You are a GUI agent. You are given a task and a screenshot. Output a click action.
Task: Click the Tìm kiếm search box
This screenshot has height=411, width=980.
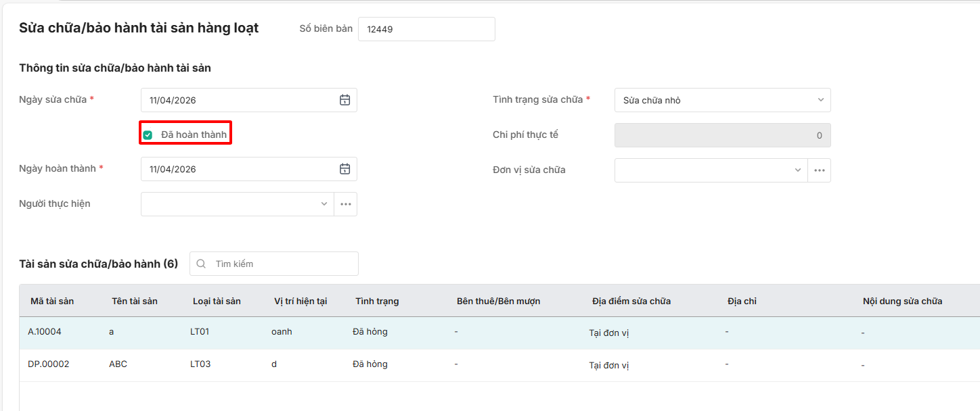pos(281,264)
